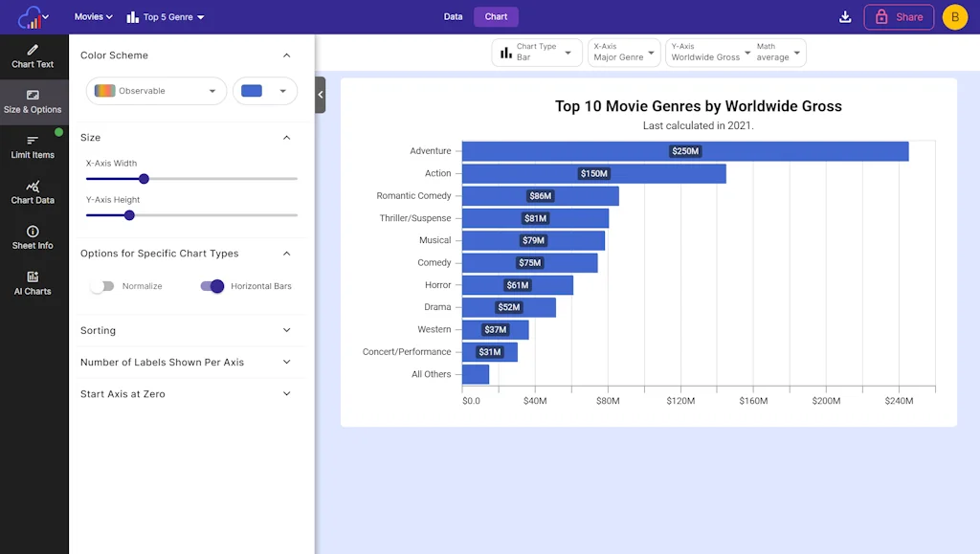Viewport: 980px width, 554px height.
Task: Enable the Normalize toggle
Action: [x=101, y=286]
